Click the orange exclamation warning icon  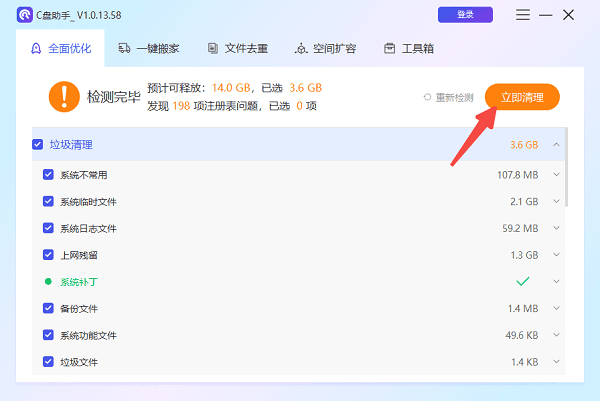pyautogui.click(x=64, y=97)
